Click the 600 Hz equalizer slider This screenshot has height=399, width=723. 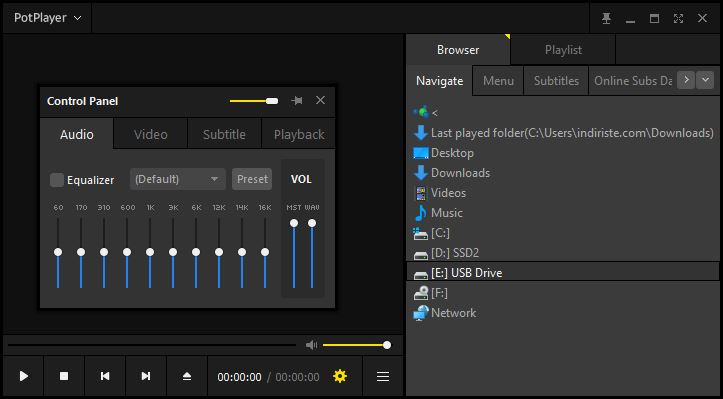click(x=127, y=253)
